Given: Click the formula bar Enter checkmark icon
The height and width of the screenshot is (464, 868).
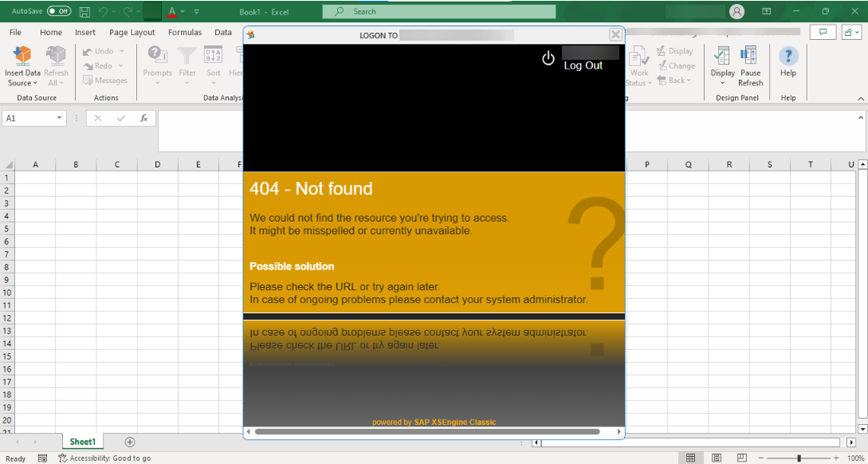Looking at the screenshot, I should pos(121,118).
